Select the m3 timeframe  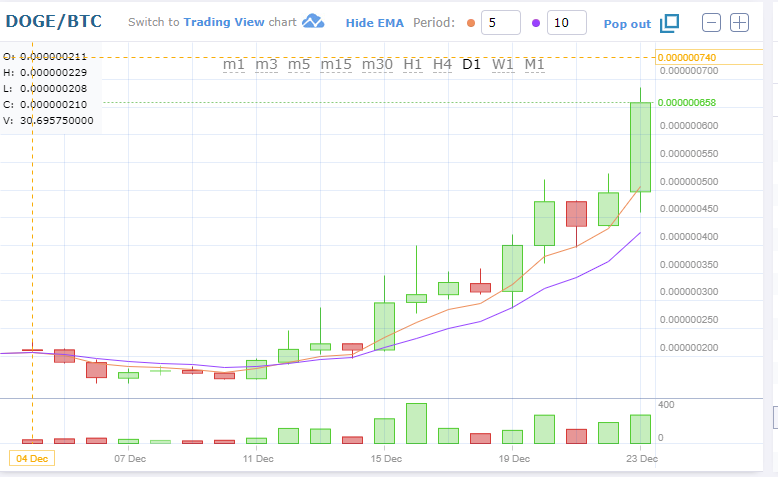[266, 65]
